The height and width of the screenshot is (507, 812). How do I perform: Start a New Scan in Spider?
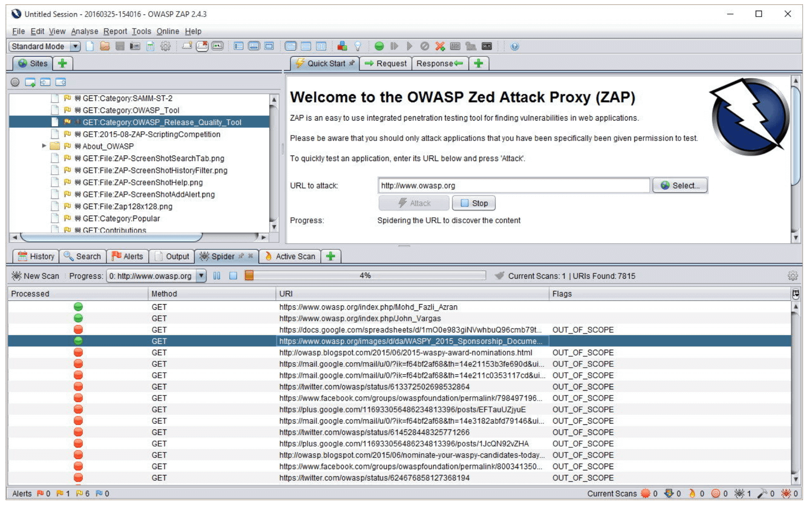(35, 276)
